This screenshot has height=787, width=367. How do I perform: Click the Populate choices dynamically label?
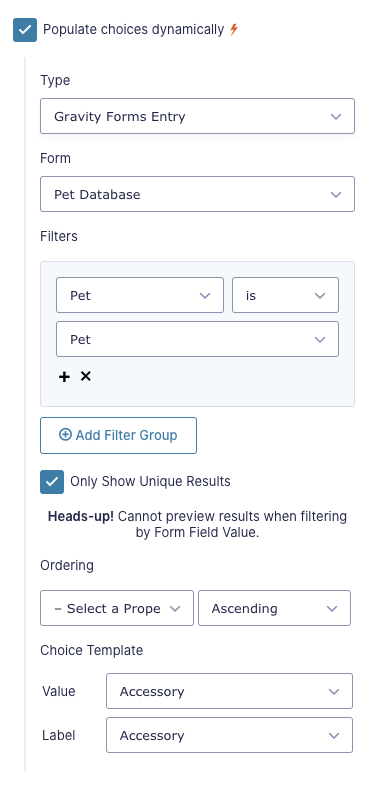click(134, 30)
